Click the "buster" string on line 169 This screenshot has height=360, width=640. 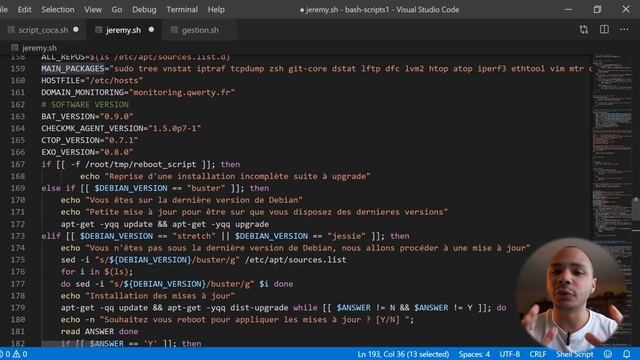pos(206,188)
